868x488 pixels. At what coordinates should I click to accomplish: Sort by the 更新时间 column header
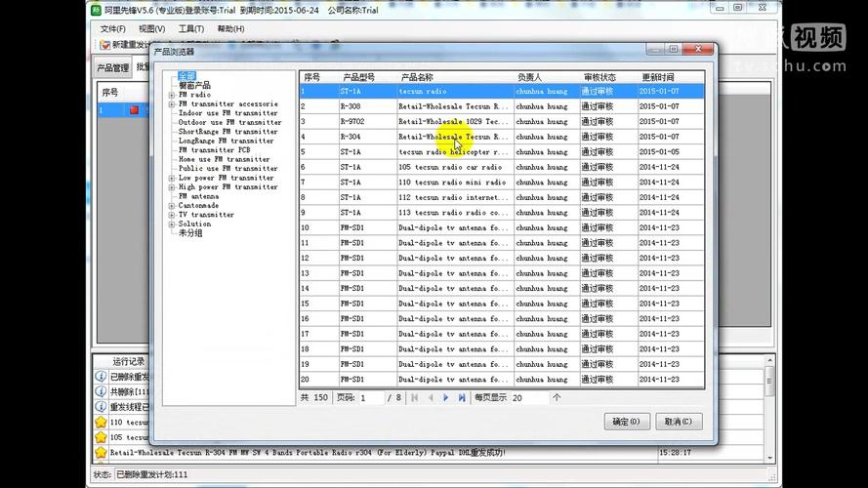click(657, 77)
